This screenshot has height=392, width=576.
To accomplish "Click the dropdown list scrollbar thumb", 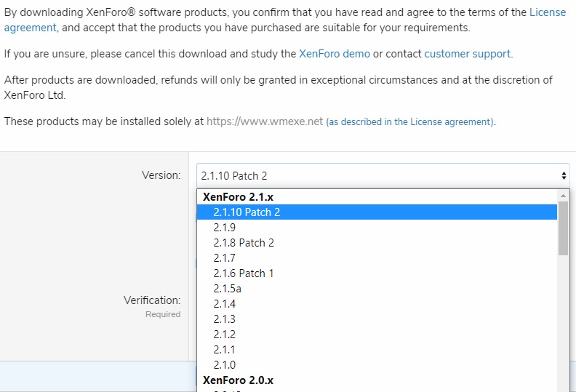I will point(563,228).
